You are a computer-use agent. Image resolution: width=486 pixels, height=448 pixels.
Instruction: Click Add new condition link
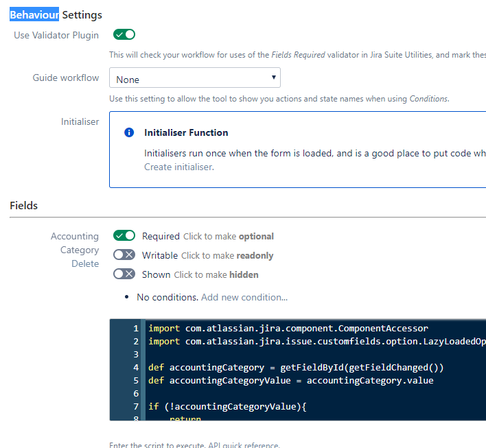pyautogui.click(x=244, y=298)
